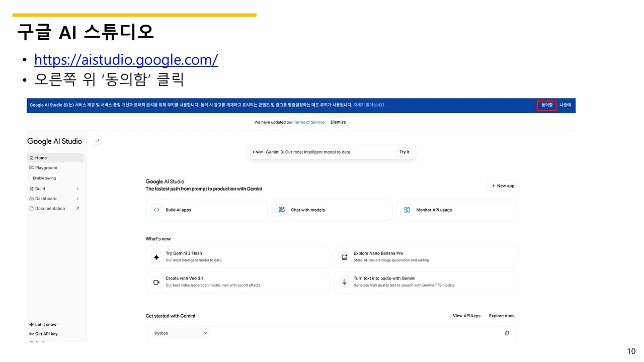The width and height of the screenshot is (644, 362).
Task: Click the video camera icon on Create with Veo 3.1
Action: point(156,283)
